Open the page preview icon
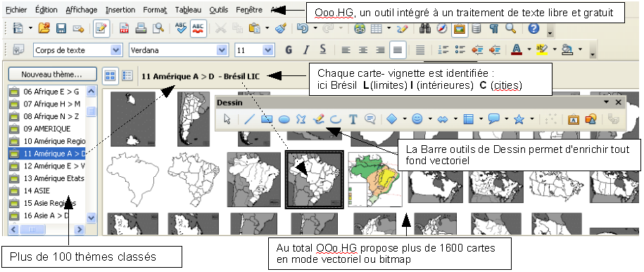 pos(158,28)
